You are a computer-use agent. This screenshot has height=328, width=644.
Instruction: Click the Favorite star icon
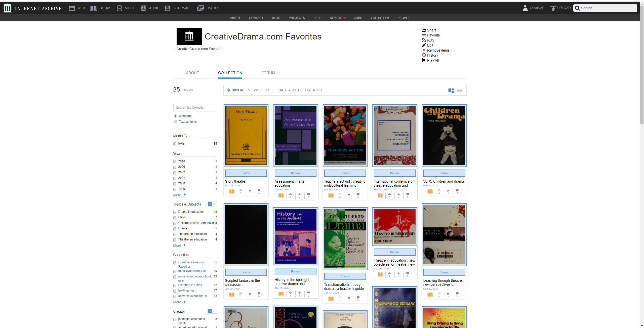pos(424,35)
